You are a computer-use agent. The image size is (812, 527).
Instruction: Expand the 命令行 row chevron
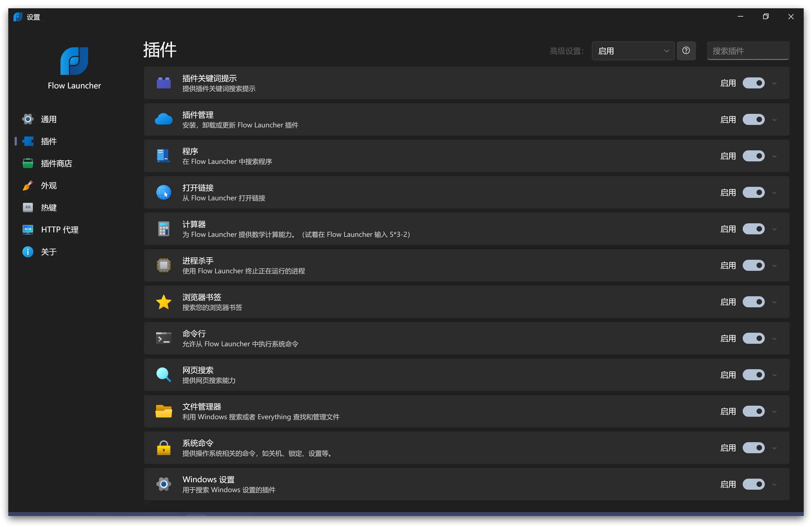coord(774,339)
